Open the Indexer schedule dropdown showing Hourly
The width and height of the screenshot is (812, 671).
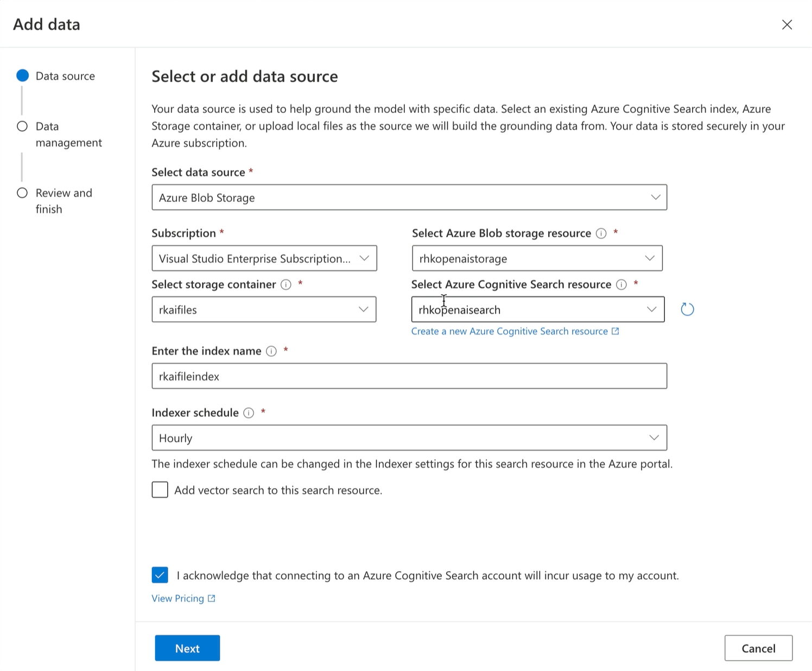coord(409,438)
